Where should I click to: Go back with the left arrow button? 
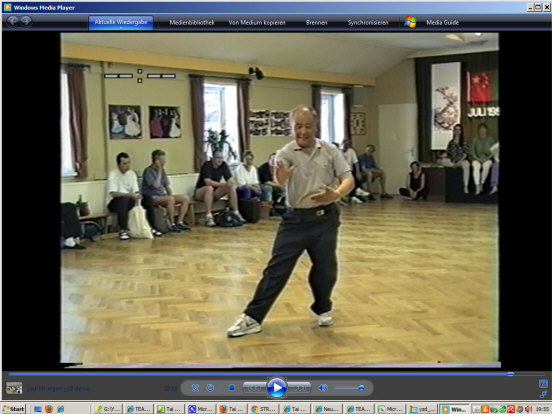tap(13, 21)
